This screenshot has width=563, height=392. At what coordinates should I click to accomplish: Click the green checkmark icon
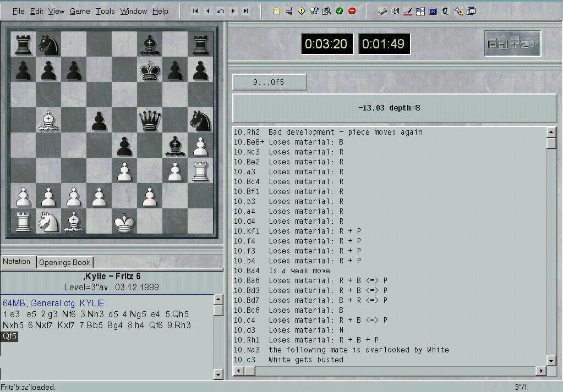tap(340, 11)
